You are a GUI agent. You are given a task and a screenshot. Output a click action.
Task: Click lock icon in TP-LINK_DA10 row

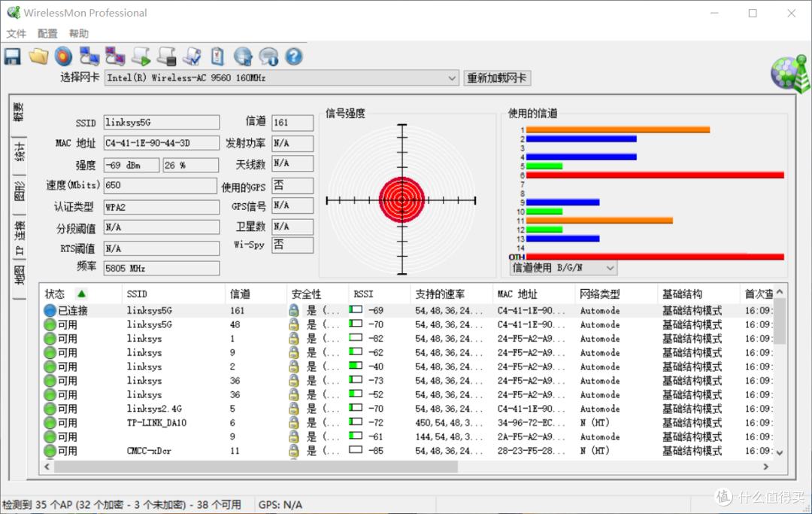tap(294, 422)
